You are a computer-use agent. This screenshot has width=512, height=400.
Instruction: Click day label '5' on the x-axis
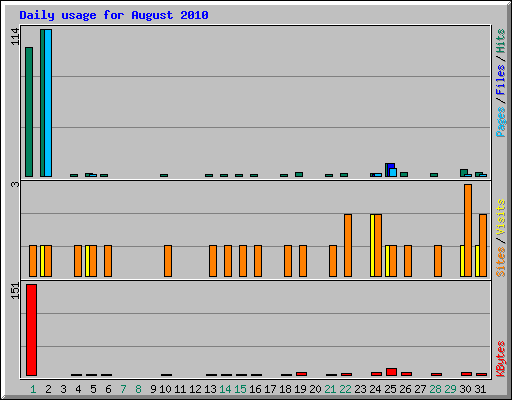[93, 389]
